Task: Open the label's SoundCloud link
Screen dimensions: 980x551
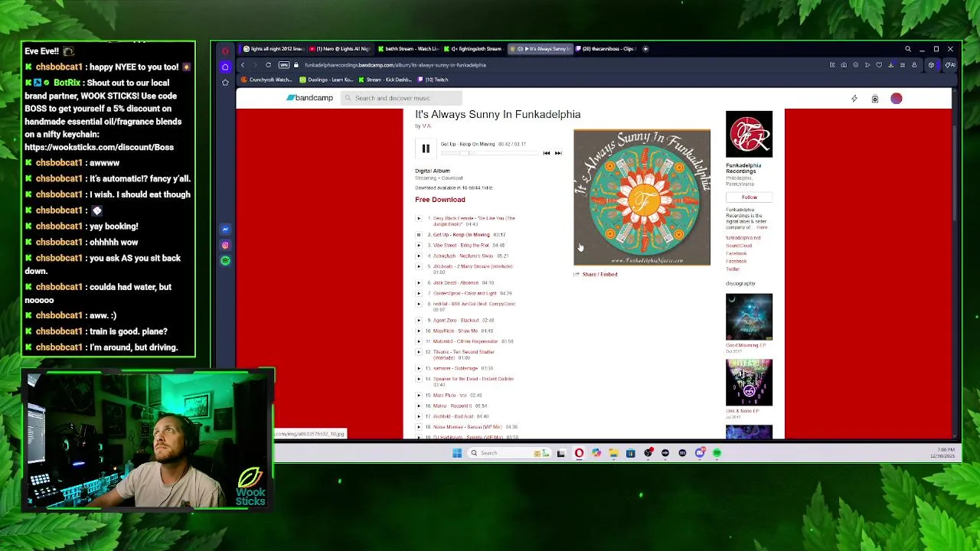Action: pos(739,246)
